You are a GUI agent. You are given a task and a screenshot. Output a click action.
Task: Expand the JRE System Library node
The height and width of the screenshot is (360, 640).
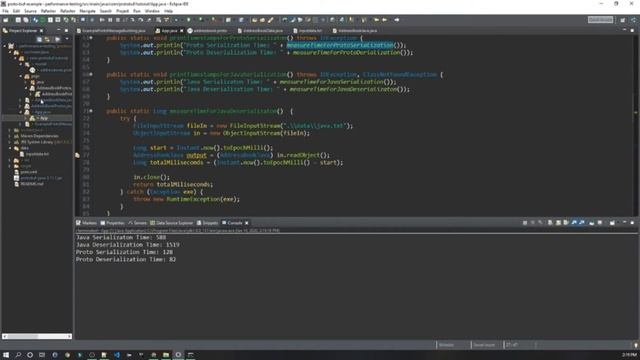click(10, 142)
